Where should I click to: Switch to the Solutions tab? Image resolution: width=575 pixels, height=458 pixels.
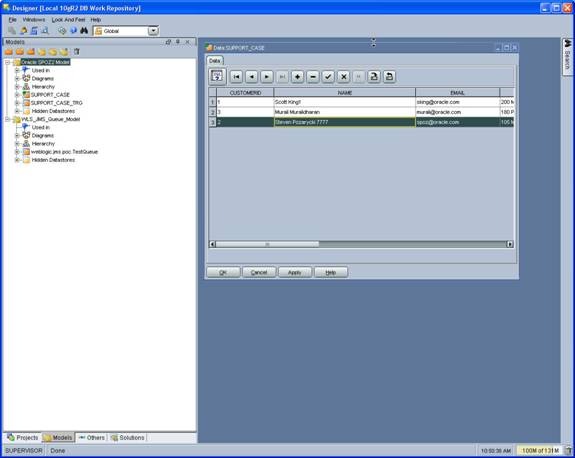click(x=128, y=437)
